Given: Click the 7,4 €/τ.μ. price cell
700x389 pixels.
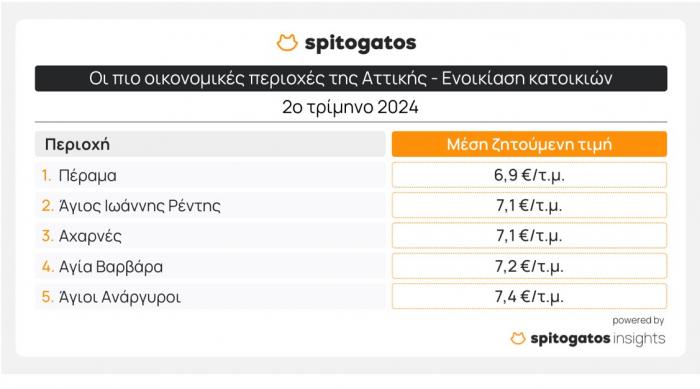Looking at the screenshot, I should click(529, 297).
